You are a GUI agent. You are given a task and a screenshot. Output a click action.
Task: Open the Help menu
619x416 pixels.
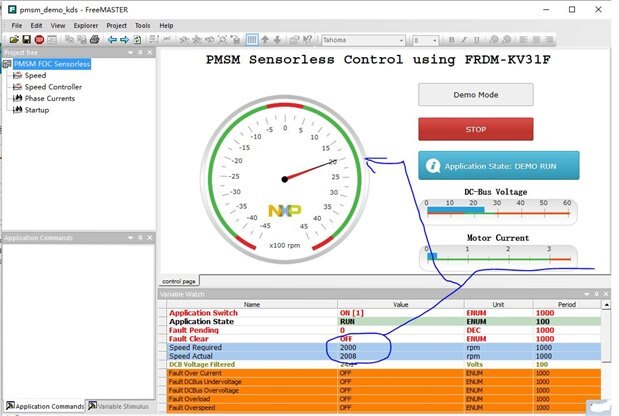coord(166,26)
